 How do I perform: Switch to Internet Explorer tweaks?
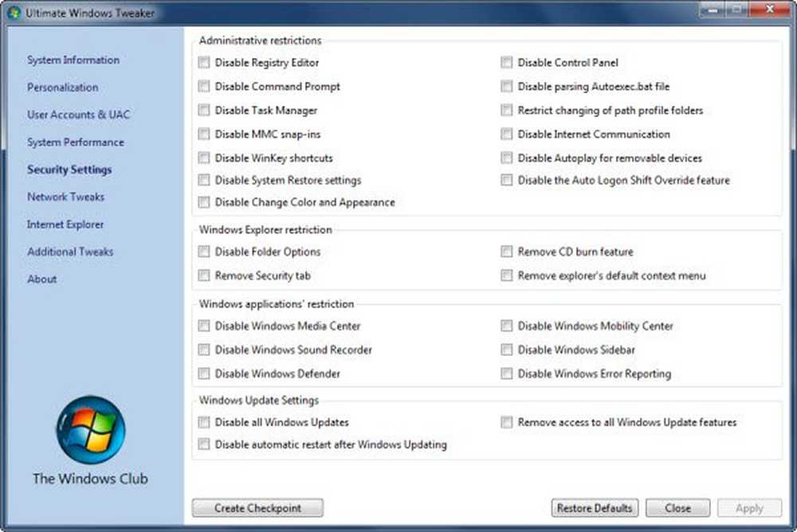coord(65,225)
